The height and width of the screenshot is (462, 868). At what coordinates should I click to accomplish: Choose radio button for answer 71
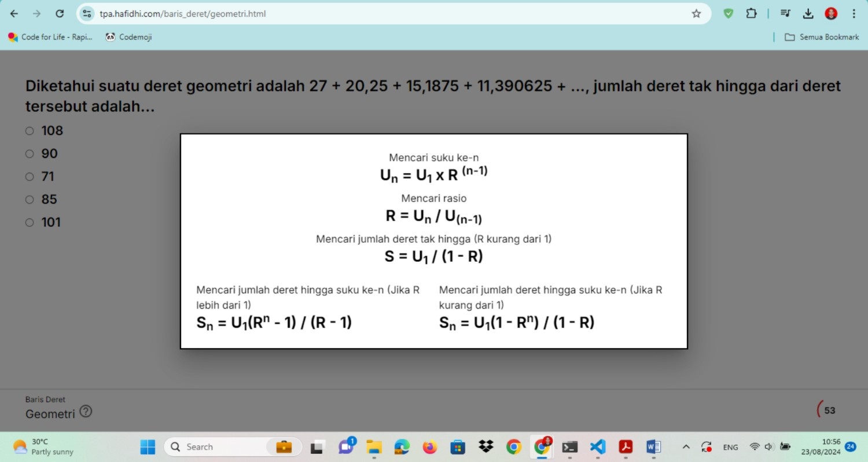pos(30,177)
